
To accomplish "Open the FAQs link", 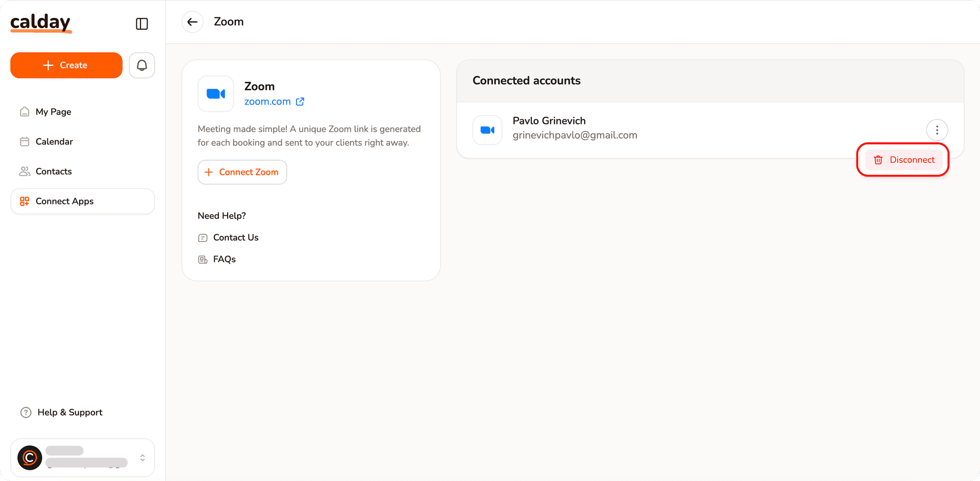I will 224,260.
